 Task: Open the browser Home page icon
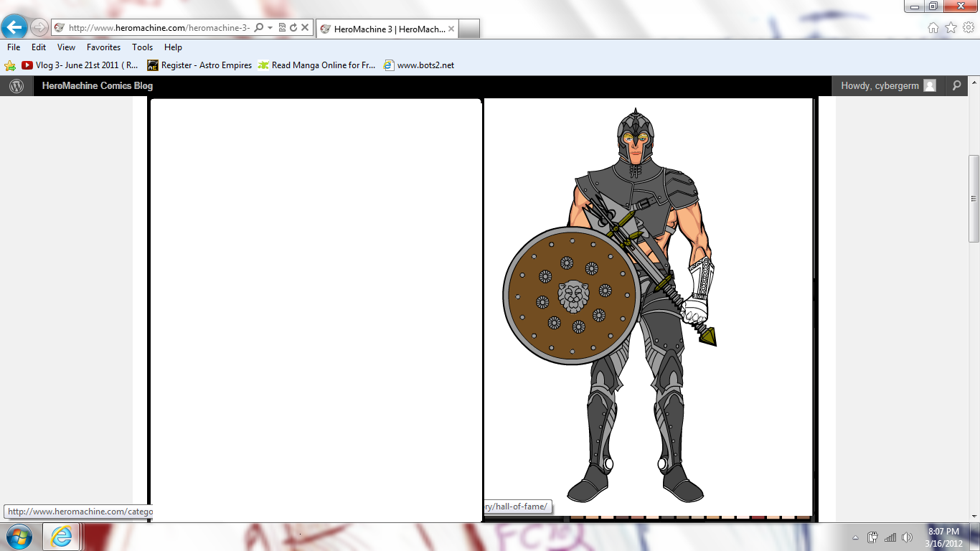pyautogui.click(x=933, y=28)
